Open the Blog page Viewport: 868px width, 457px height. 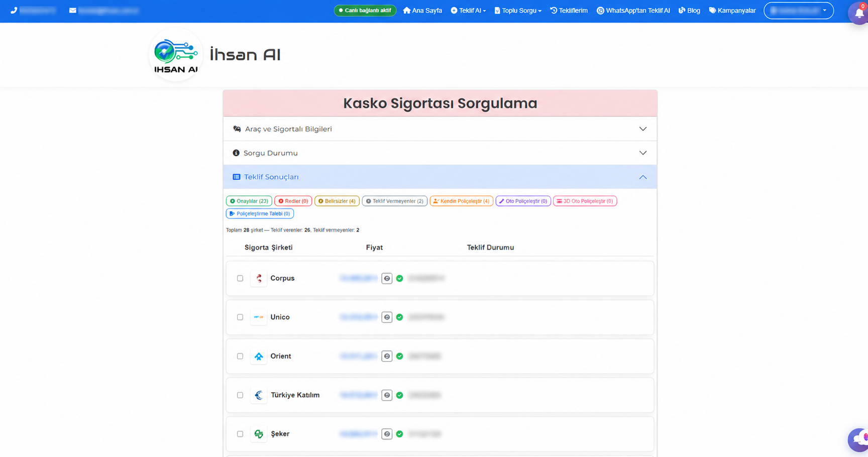click(689, 10)
